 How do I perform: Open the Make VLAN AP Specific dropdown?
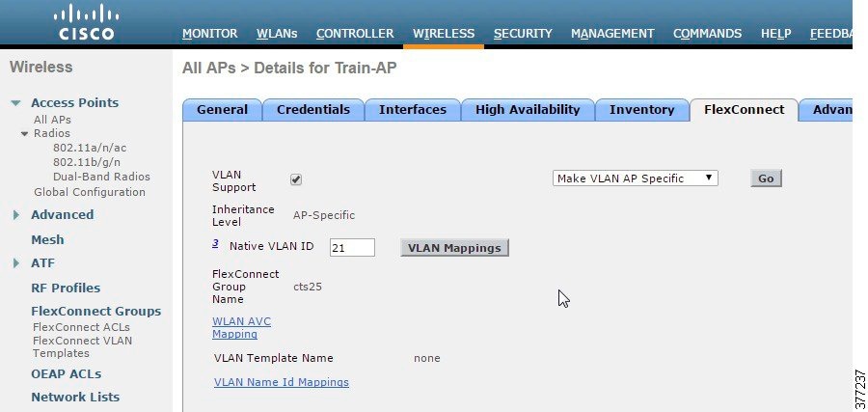[635, 179]
